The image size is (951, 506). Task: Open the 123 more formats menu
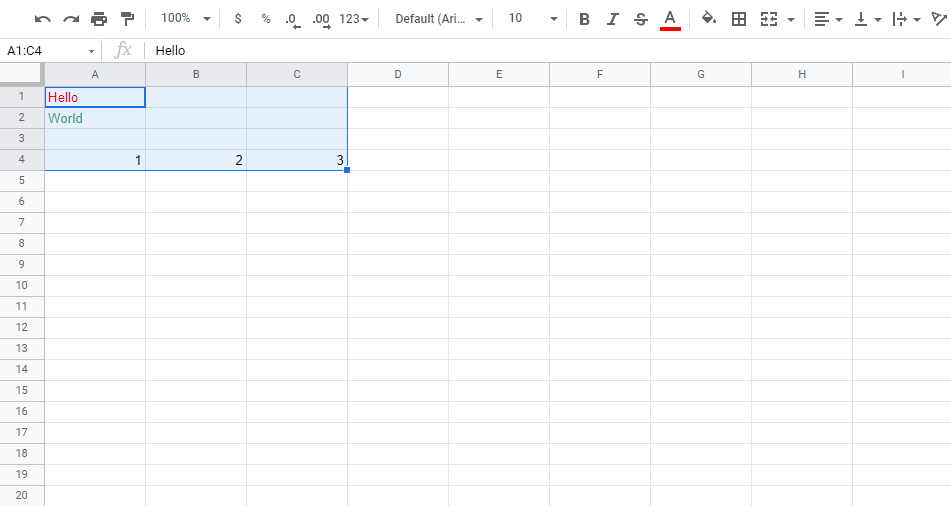(x=354, y=19)
